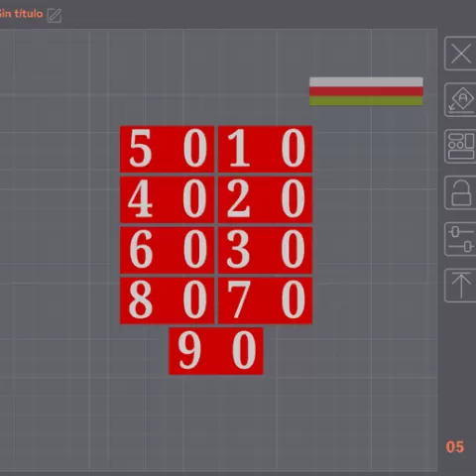
Task: Select the red color stripe
Action: 366,91
